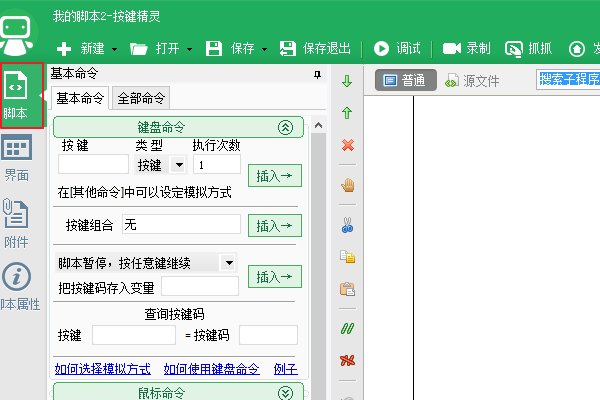The image size is (600, 400).
Task: Click the copy icon
Action: click(347, 256)
